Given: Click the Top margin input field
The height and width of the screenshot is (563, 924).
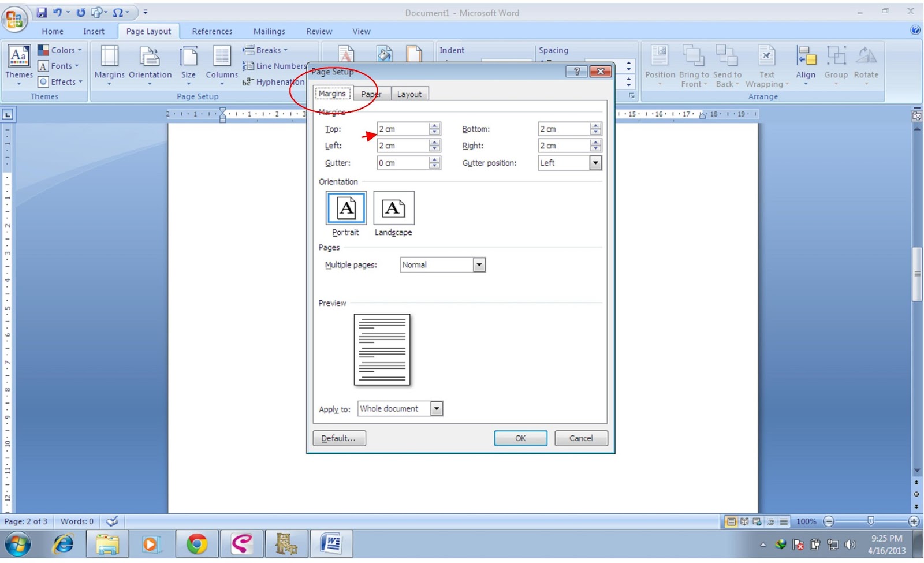Looking at the screenshot, I should [x=403, y=129].
